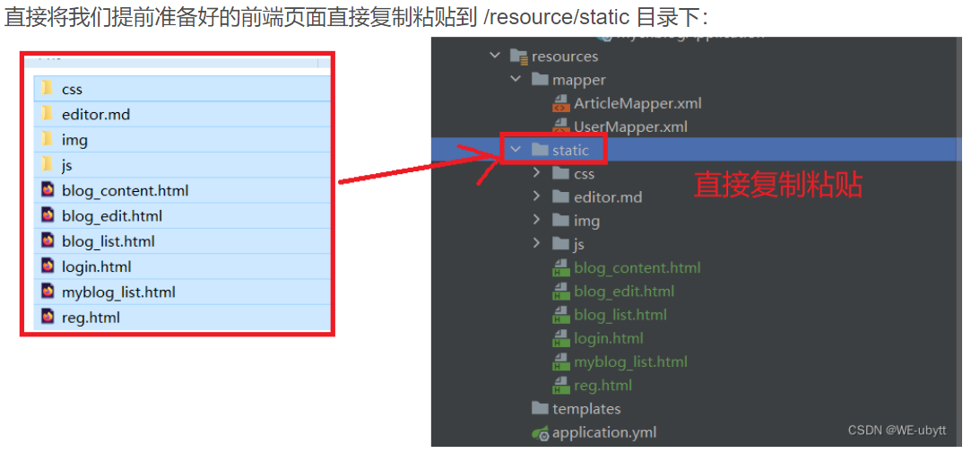The width and height of the screenshot is (980, 462).
Task: Select the img folder in file explorer
Action: coord(74,140)
